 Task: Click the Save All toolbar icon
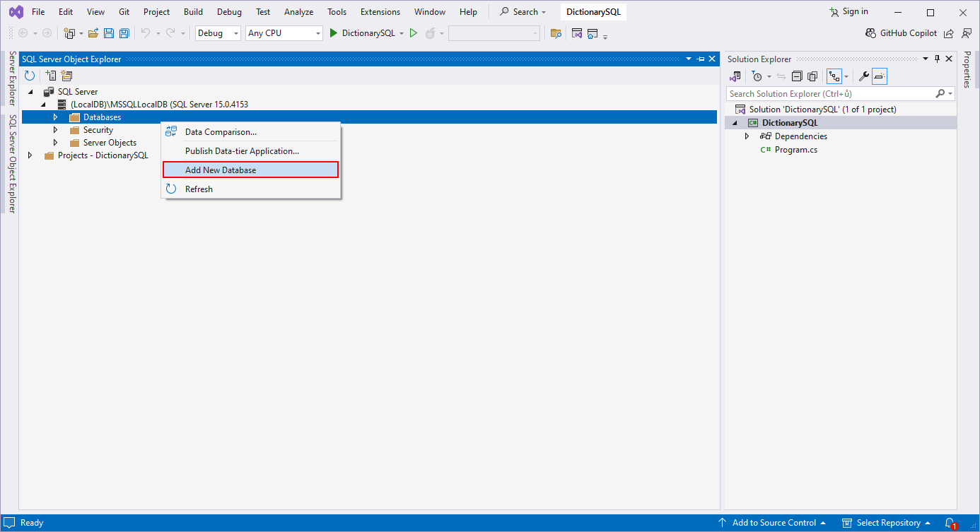tap(124, 32)
